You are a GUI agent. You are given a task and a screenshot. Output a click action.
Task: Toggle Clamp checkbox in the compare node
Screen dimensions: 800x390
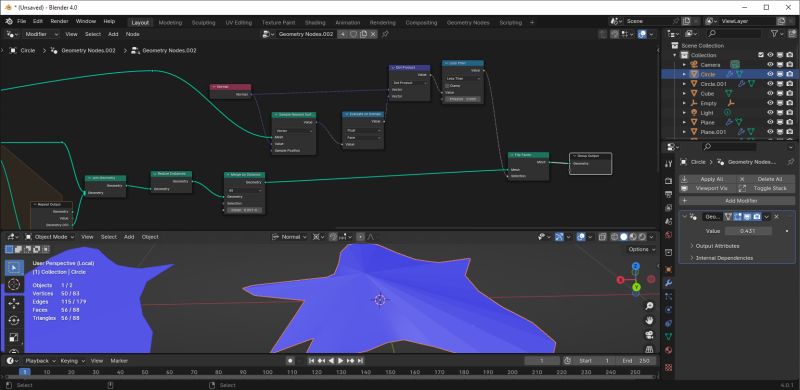[x=447, y=86]
